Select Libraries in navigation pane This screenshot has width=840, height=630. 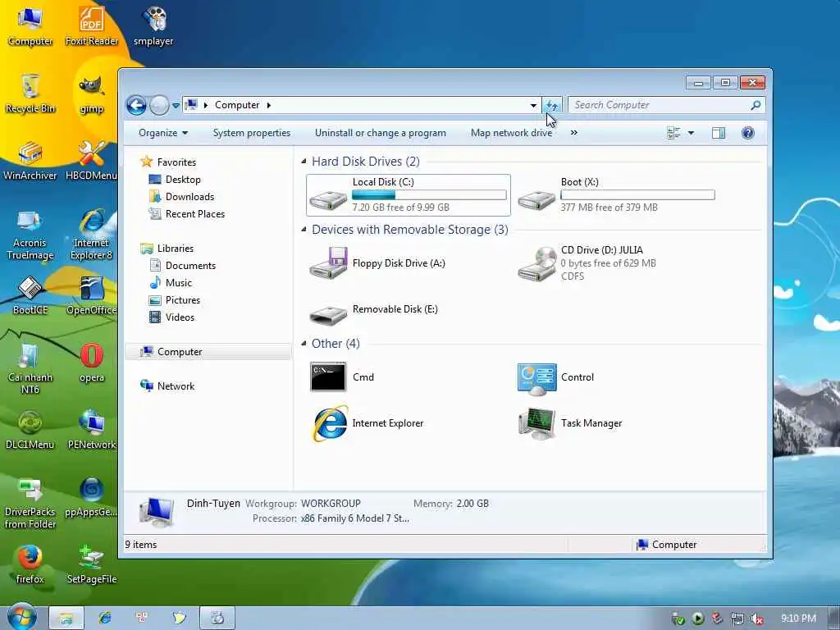click(176, 249)
